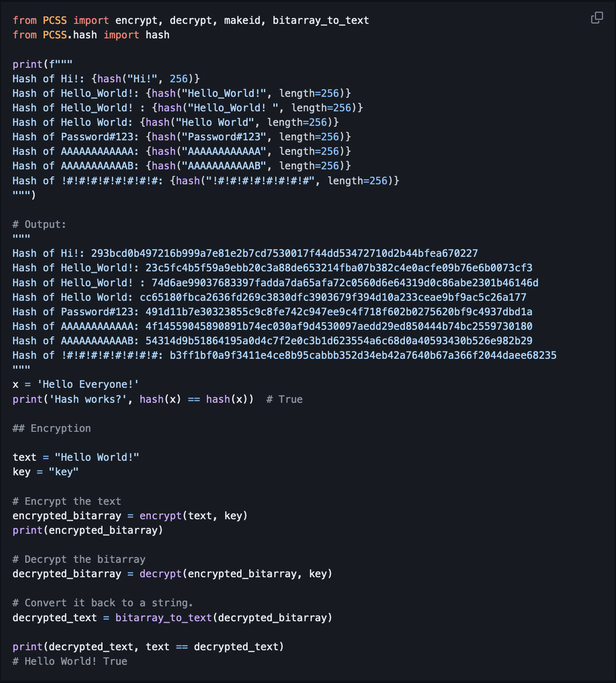Click "Password#123" inside the hash call
The width and height of the screenshot is (616, 683).
(x=224, y=137)
